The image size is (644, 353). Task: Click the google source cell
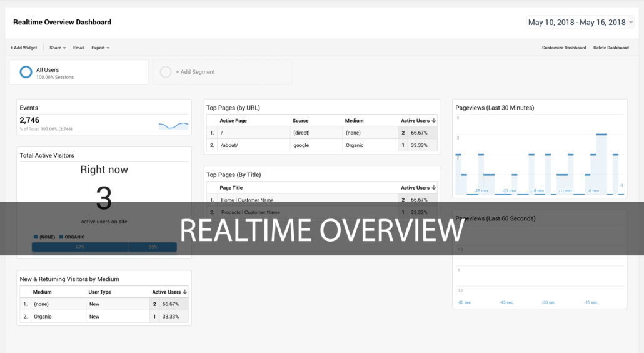pyautogui.click(x=301, y=145)
